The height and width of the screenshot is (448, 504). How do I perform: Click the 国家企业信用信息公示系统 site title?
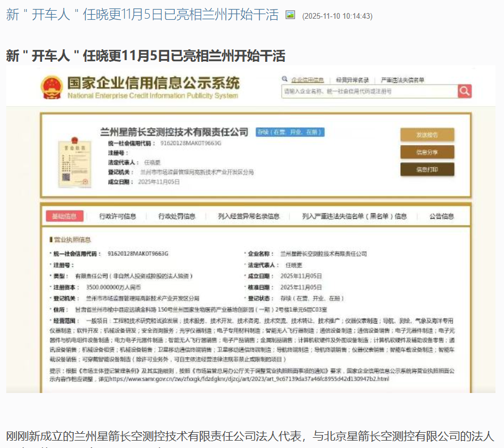click(153, 83)
